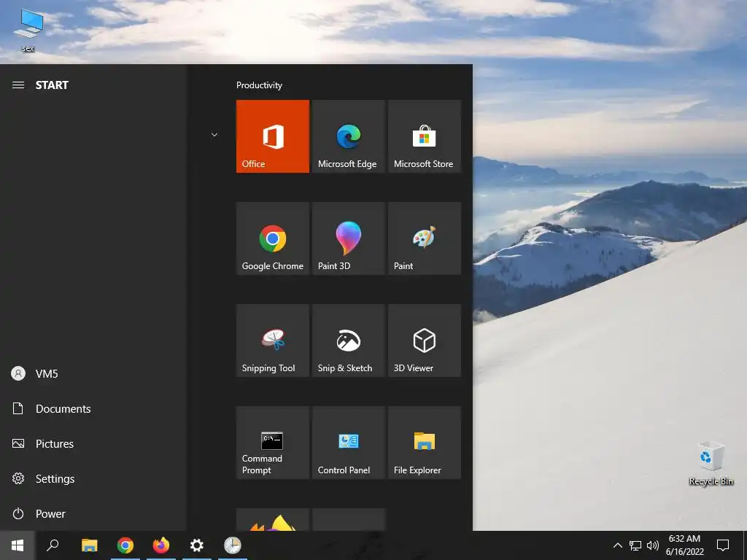Open the Paint tile
Screen dimensions: 747x560
pos(425,238)
